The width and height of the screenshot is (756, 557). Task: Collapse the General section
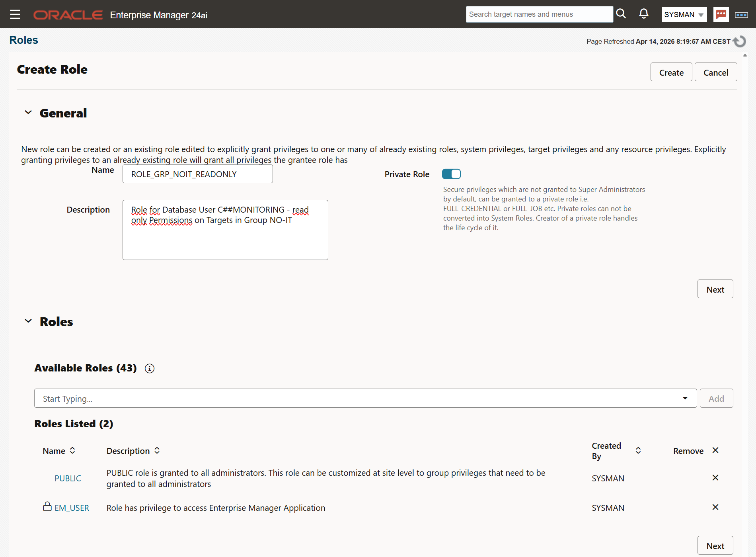28,112
